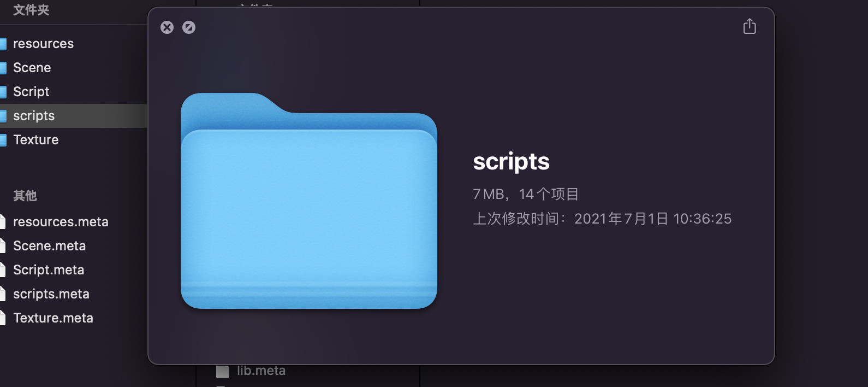Select the Script folder
The width and height of the screenshot is (868, 387).
coord(31,92)
